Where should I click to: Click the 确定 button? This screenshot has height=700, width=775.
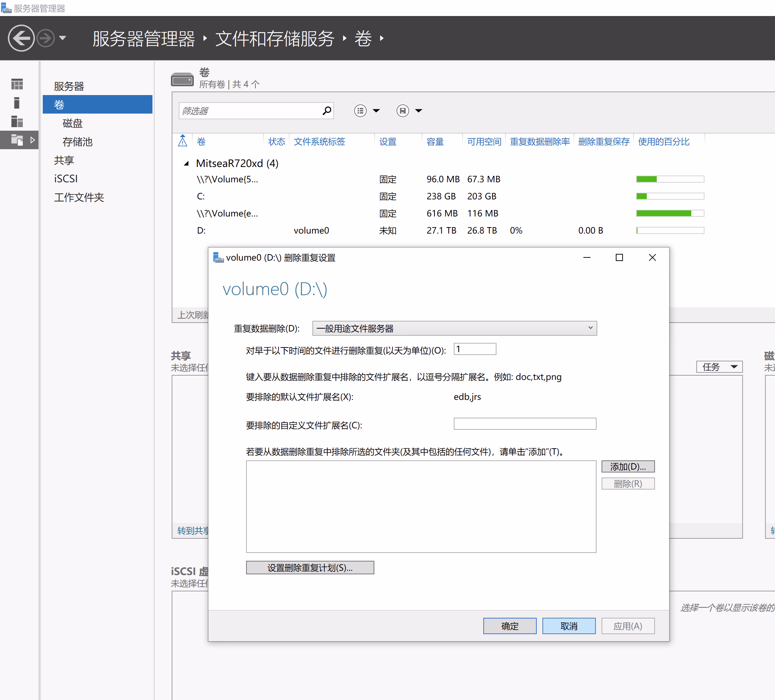tap(509, 626)
